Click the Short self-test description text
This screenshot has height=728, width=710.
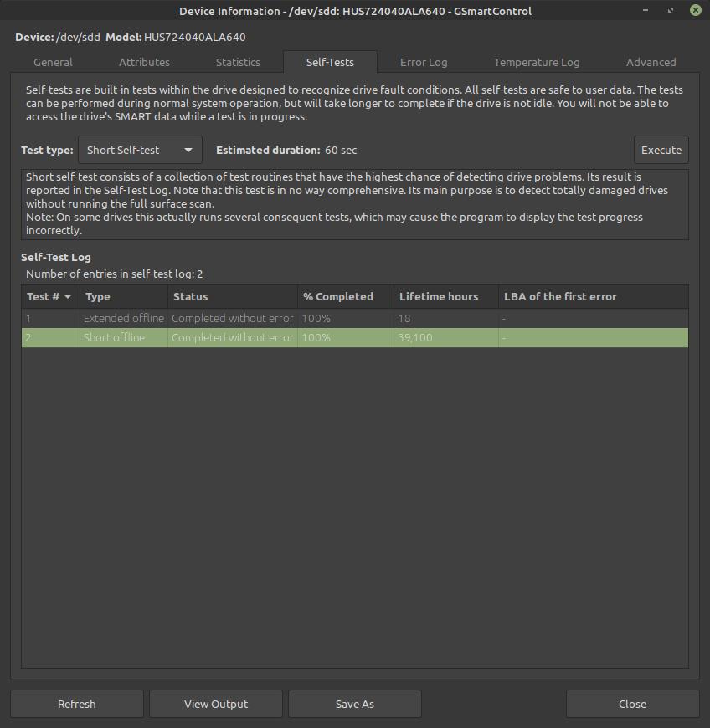(355, 204)
